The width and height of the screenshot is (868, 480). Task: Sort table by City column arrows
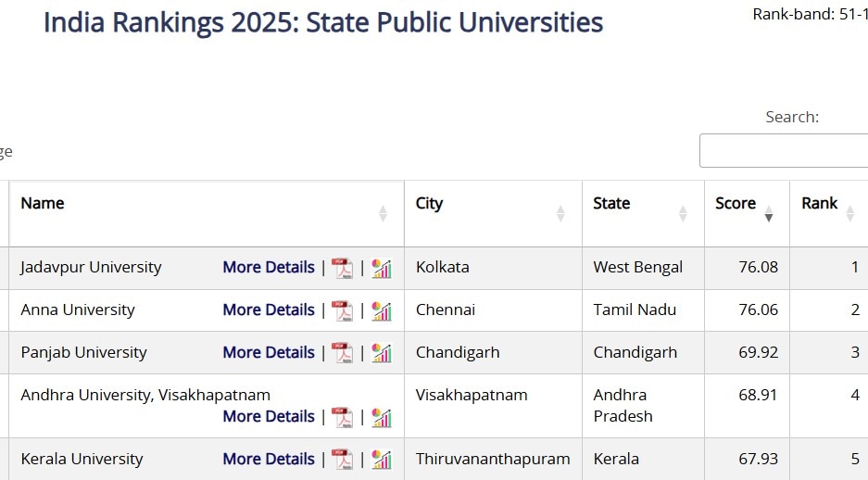click(x=560, y=214)
